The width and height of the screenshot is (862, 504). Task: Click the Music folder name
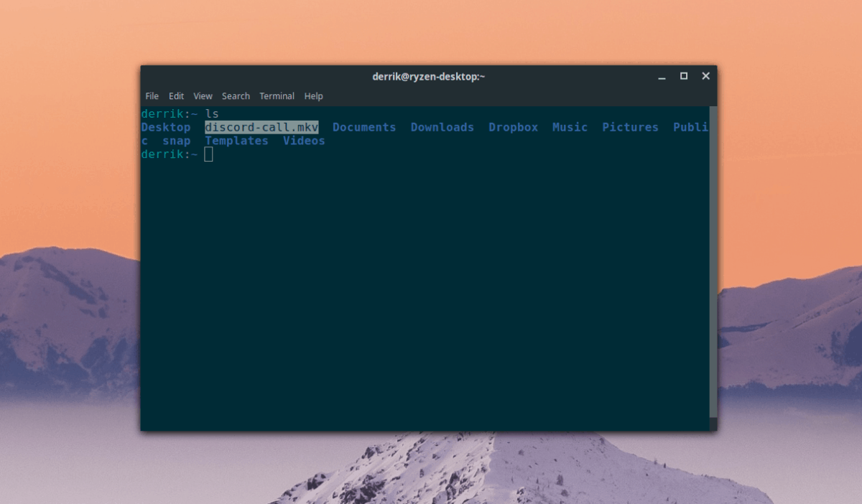click(570, 127)
